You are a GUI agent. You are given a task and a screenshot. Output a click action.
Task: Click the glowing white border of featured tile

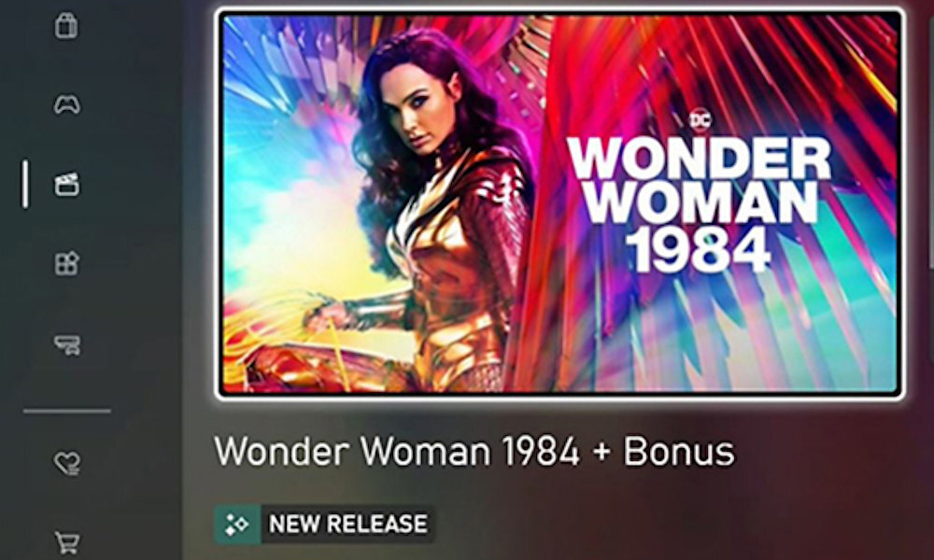pyautogui.click(x=559, y=10)
